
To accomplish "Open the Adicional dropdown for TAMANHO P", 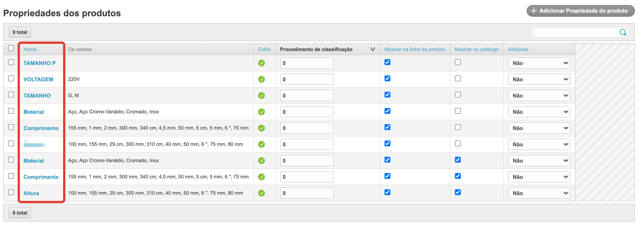I will [x=539, y=63].
